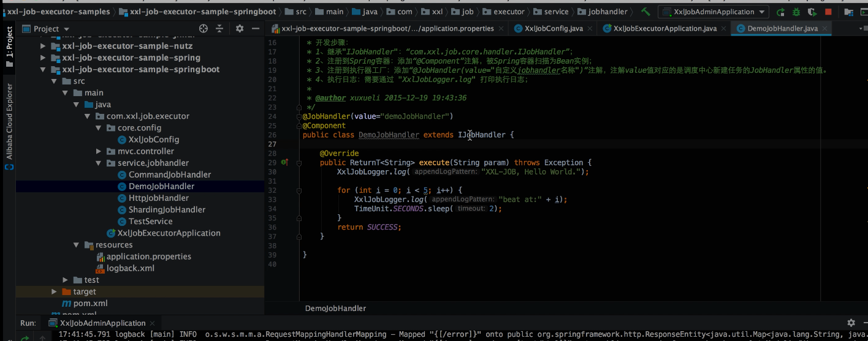868x341 pixels.
Task: Select ShardingJobHandler class file
Action: pyautogui.click(x=167, y=209)
